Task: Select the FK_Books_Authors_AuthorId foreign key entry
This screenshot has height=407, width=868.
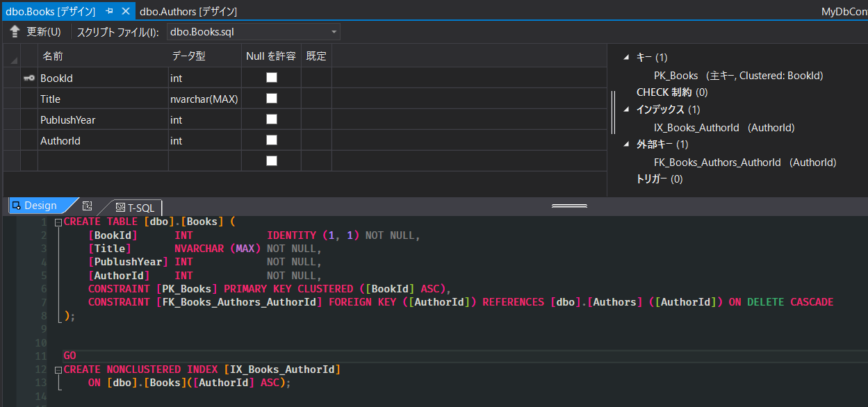Action: 718,162
